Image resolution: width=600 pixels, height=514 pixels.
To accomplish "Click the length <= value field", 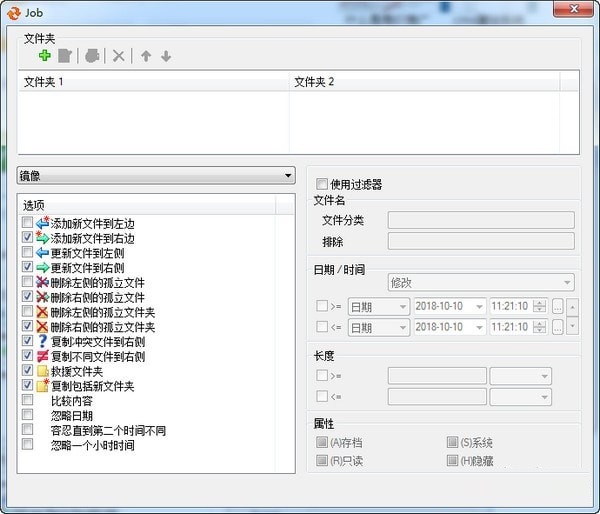I will click(x=437, y=397).
